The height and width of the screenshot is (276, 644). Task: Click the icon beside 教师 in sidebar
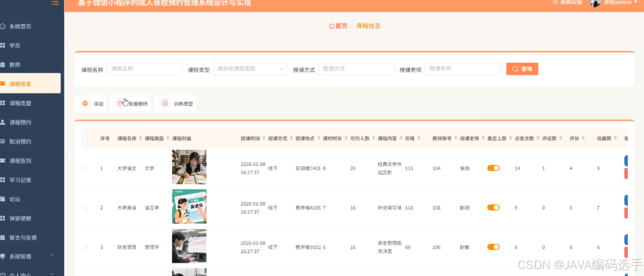(3, 64)
